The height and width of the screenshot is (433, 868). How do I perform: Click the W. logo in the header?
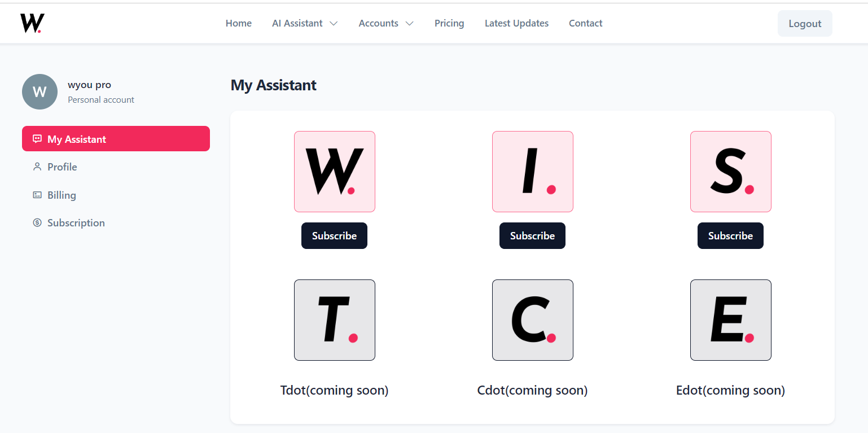pyautogui.click(x=32, y=23)
